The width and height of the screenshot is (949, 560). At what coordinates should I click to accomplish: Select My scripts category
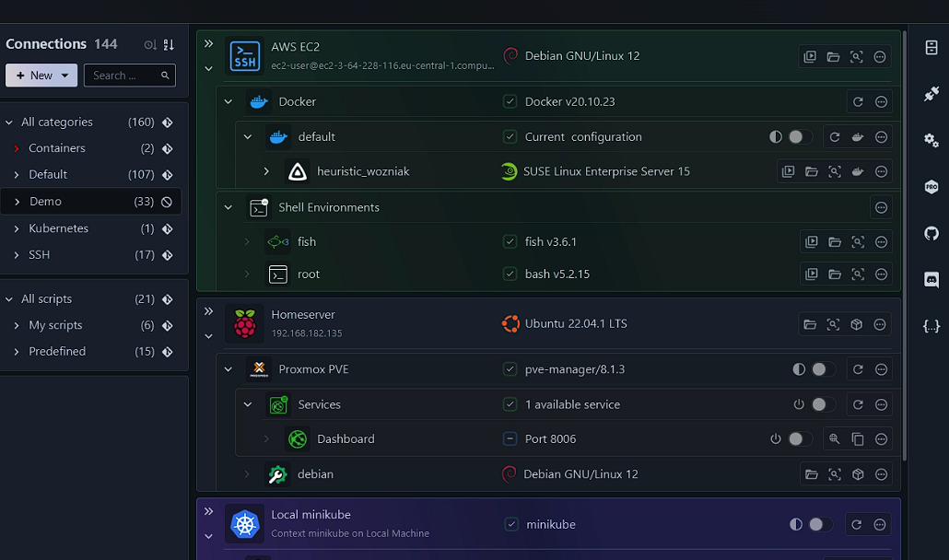coord(91,325)
